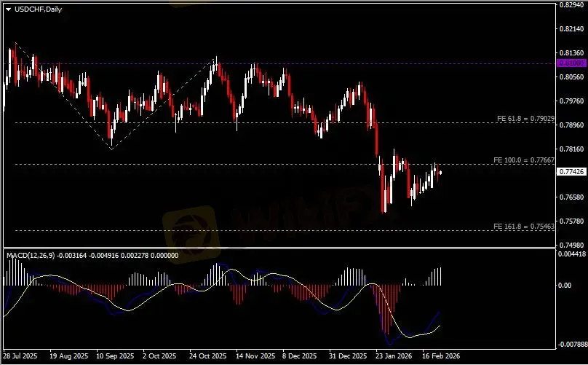Image resolution: width=588 pixels, height=365 pixels.
Task: Click the 8 Dec 2025 date on time axis
Action: click(x=299, y=357)
